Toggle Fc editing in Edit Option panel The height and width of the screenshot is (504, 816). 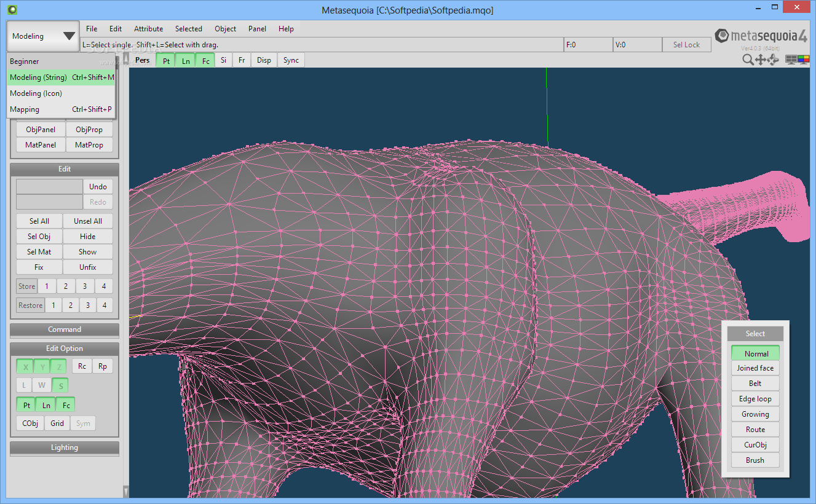[x=66, y=405]
